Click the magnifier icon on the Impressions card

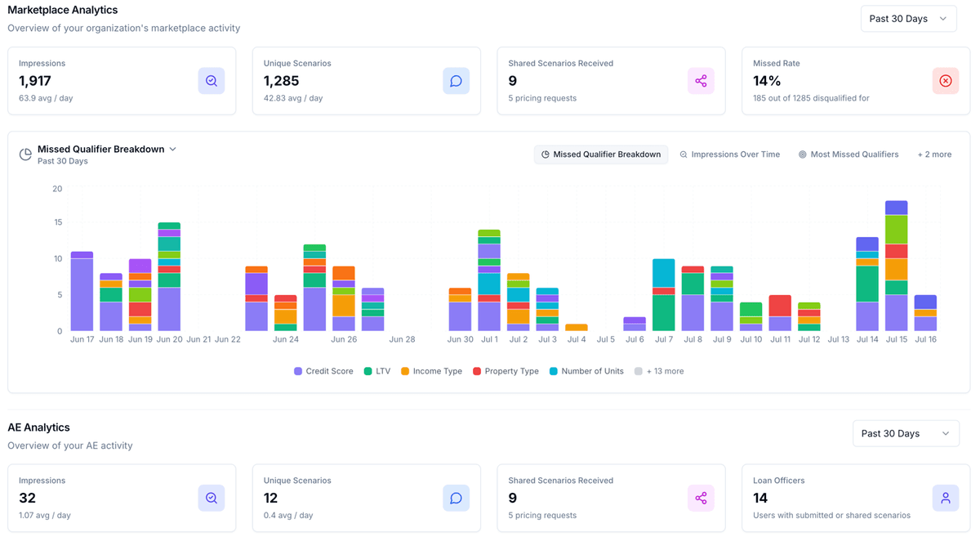(212, 81)
